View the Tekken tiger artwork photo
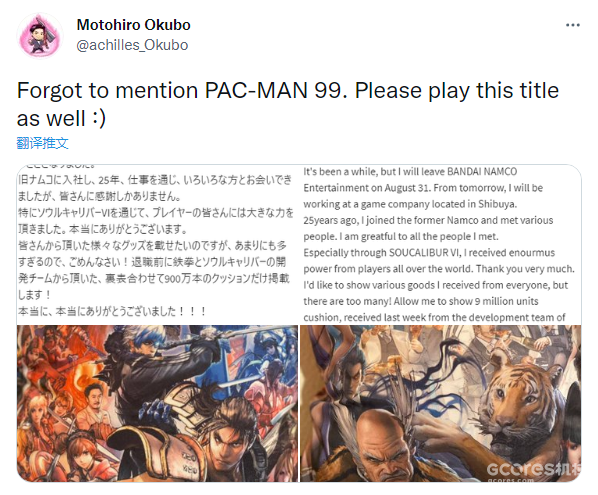Image resolution: width=598 pixels, height=495 pixels. click(440, 403)
